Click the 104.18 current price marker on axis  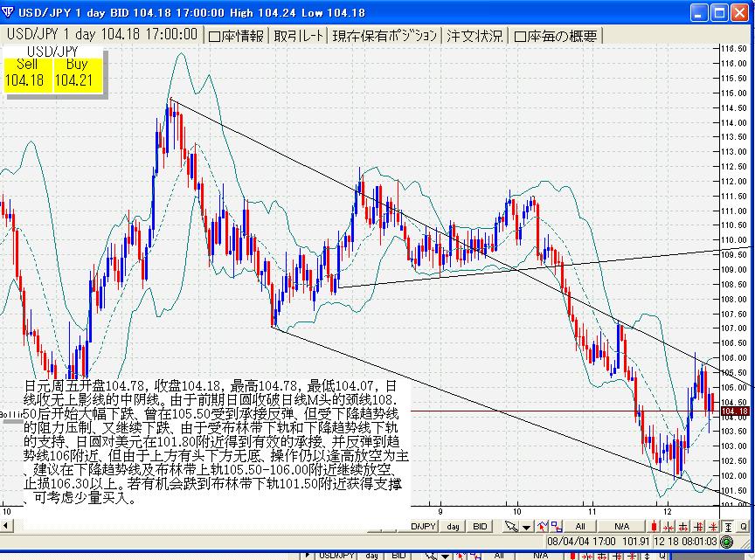pyautogui.click(x=735, y=411)
